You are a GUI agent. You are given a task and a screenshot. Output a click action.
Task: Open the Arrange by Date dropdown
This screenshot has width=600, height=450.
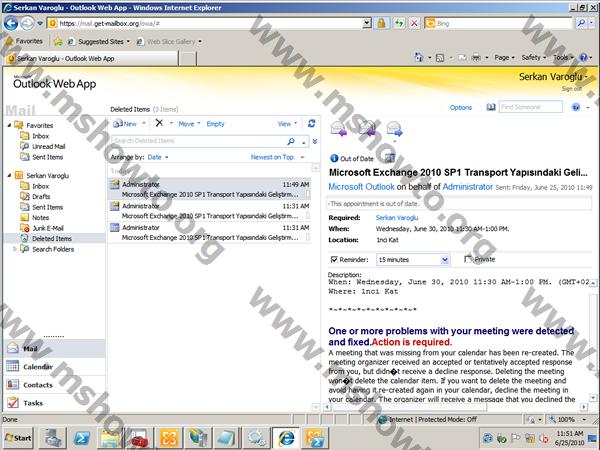point(158,157)
